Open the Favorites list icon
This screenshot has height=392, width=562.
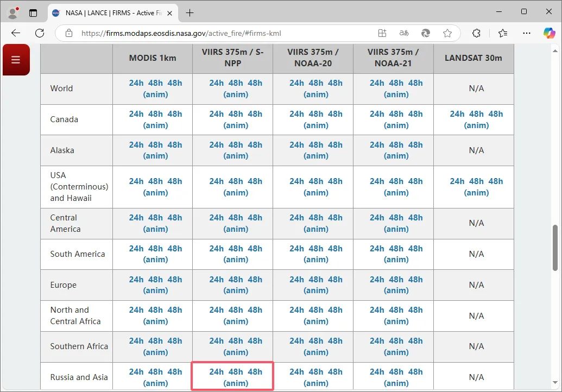503,33
